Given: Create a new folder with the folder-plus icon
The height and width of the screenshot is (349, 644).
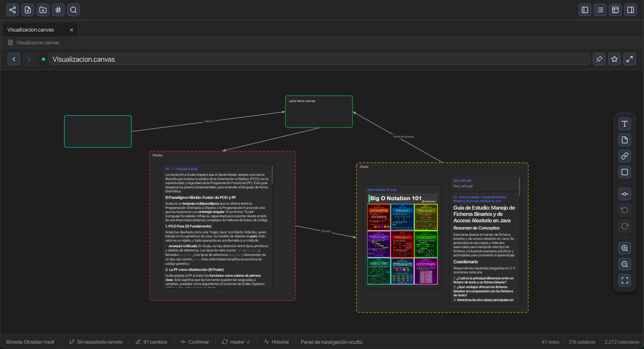Looking at the screenshot, I should [x=43, y=10].
